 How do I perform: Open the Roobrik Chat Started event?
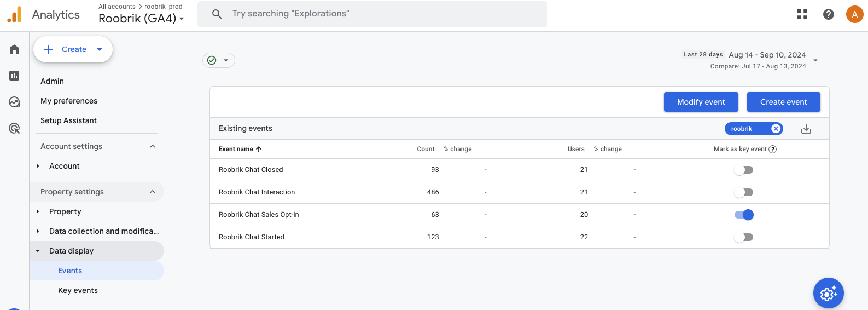tap(252, 237)
